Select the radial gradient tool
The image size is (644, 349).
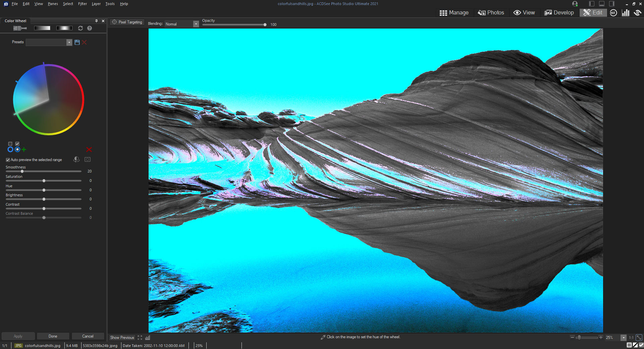click(64, 28)
